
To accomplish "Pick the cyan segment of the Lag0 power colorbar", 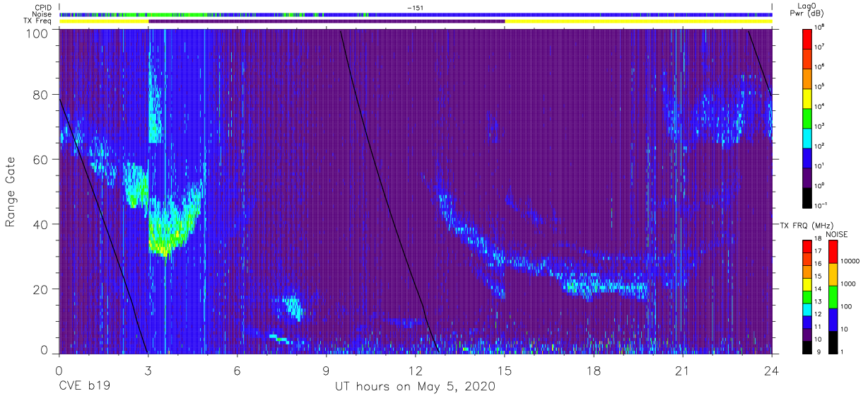I will coord(807,138).
